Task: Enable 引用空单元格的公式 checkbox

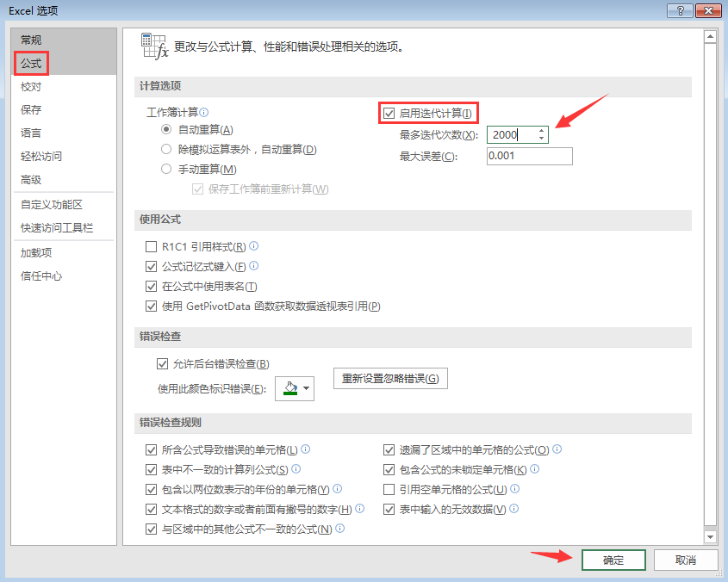Action: pyautogui.click(x=389, y=490)
